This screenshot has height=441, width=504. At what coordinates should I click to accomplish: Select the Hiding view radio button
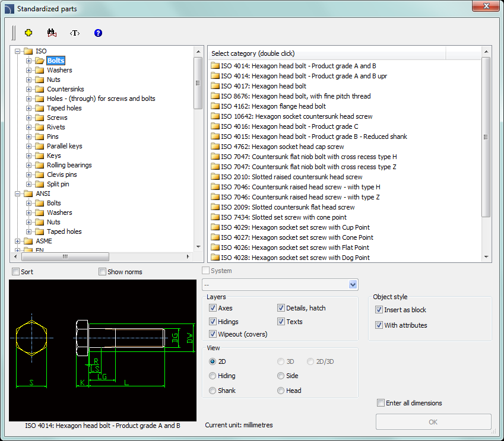213,376
